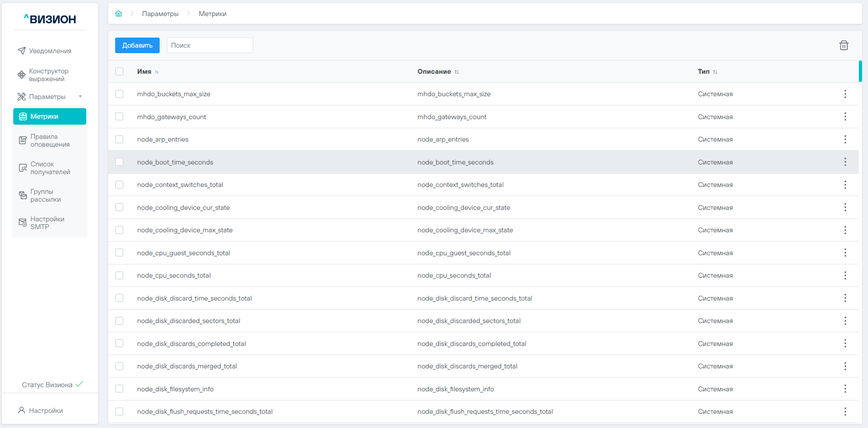Focus the Поиск search field

[x=210, y=45]
